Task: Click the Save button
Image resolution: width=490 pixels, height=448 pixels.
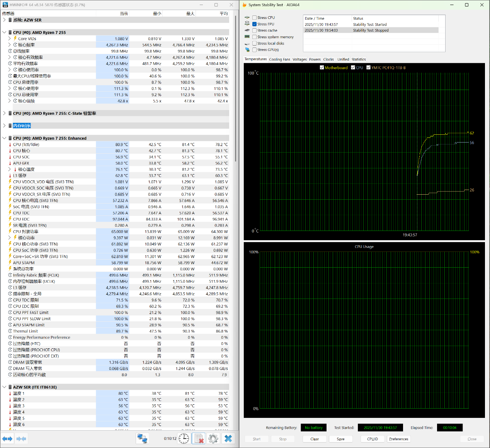Action: pyautogui.click(x=340, y=439)
